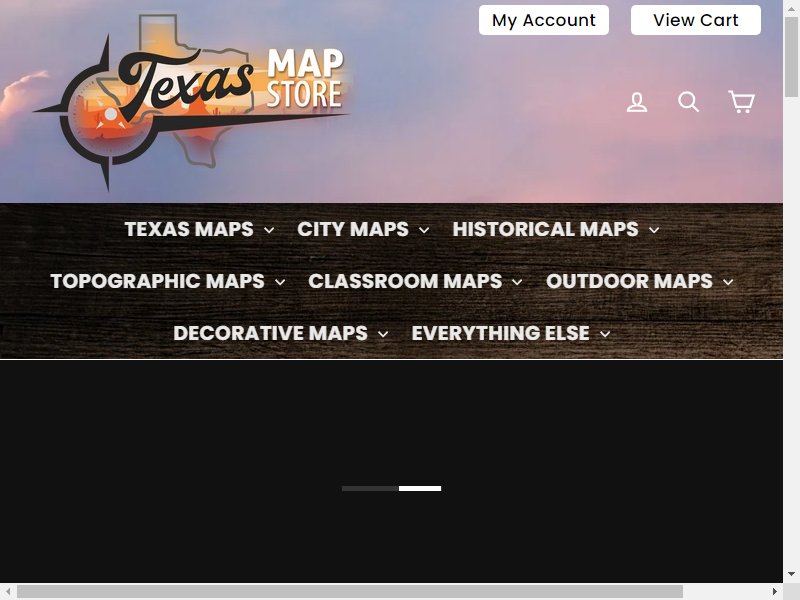Viewport: 800px width, 600px height.
Task: Select the active second slideshow indicator
Action: tap(420, 489)
